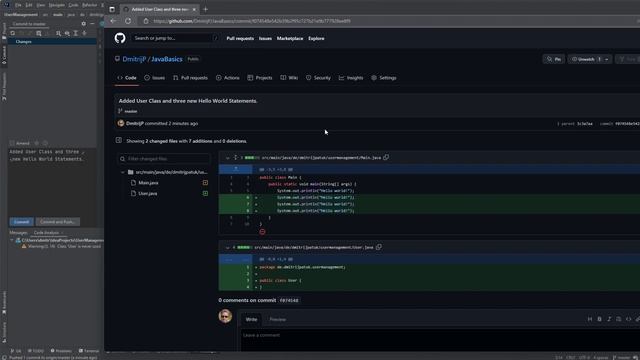Click bold formatting icon in comment toolbar
Viewport: 640px width, 360px height.
(600, 319)
